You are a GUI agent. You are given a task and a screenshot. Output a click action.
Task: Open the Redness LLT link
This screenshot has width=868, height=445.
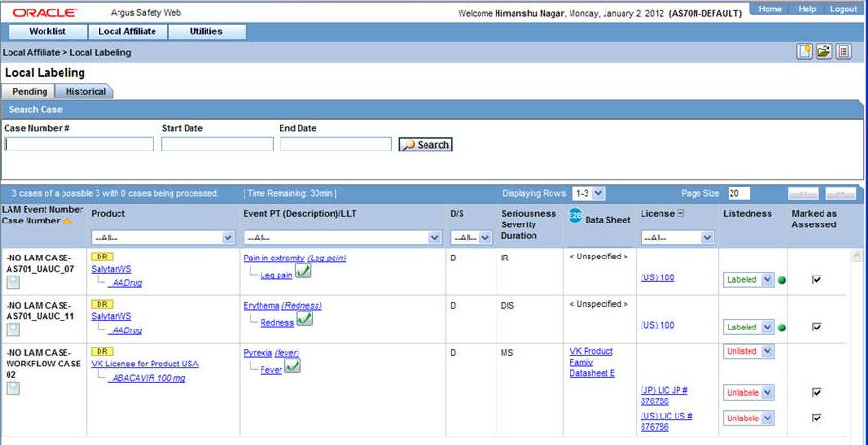coord(277,323)
